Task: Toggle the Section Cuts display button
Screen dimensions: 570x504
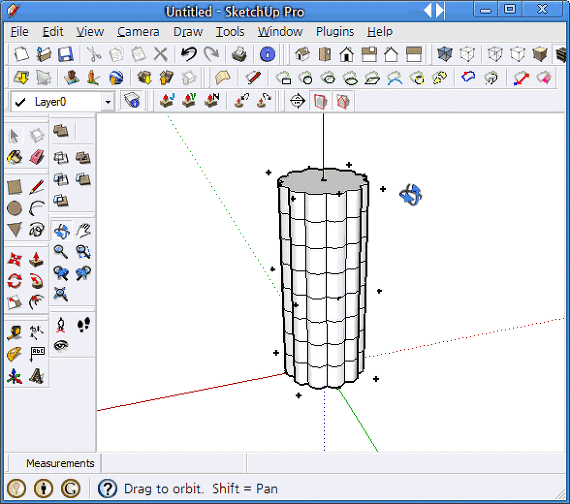Action: point(343,101)
